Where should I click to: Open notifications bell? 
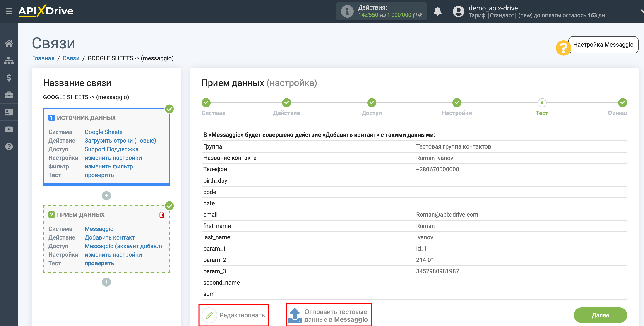coord(437,11)
